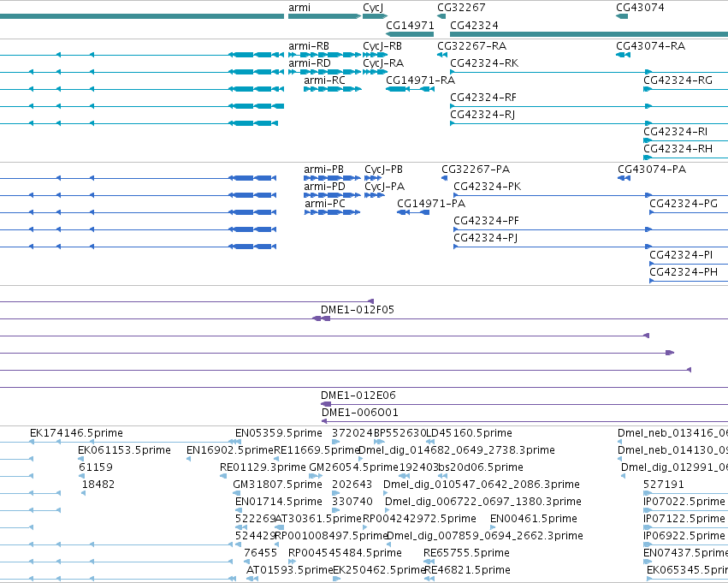This screenshot has height=583, width=728.
Task: Click transcript CG43074-RA
Action: (650, 46)
